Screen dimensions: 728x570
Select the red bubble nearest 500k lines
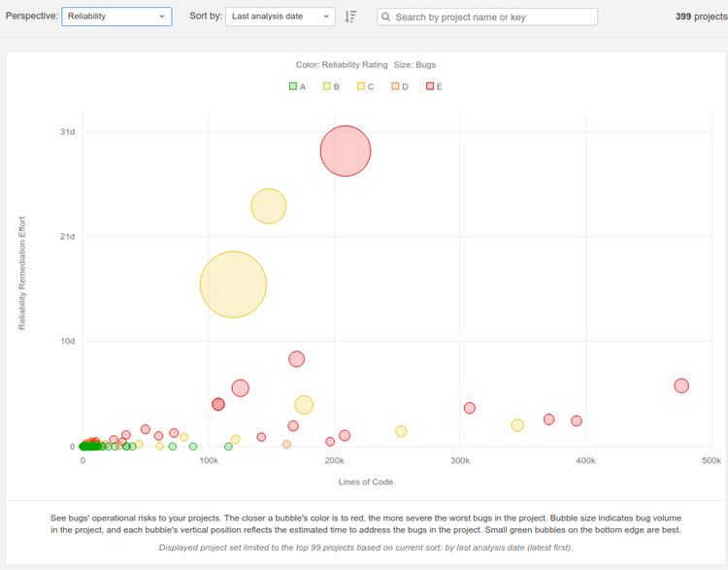click(x=681, y=386)
